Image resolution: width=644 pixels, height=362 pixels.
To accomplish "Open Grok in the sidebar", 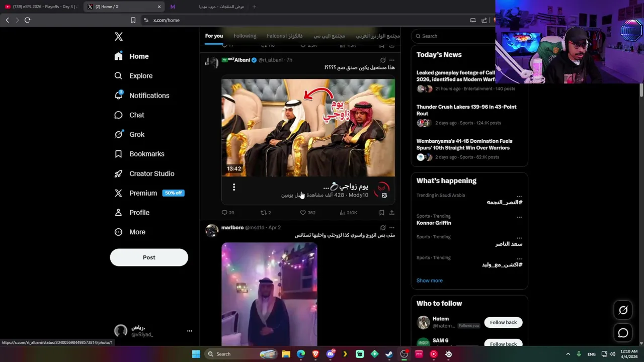I will [x=129, y=135].
